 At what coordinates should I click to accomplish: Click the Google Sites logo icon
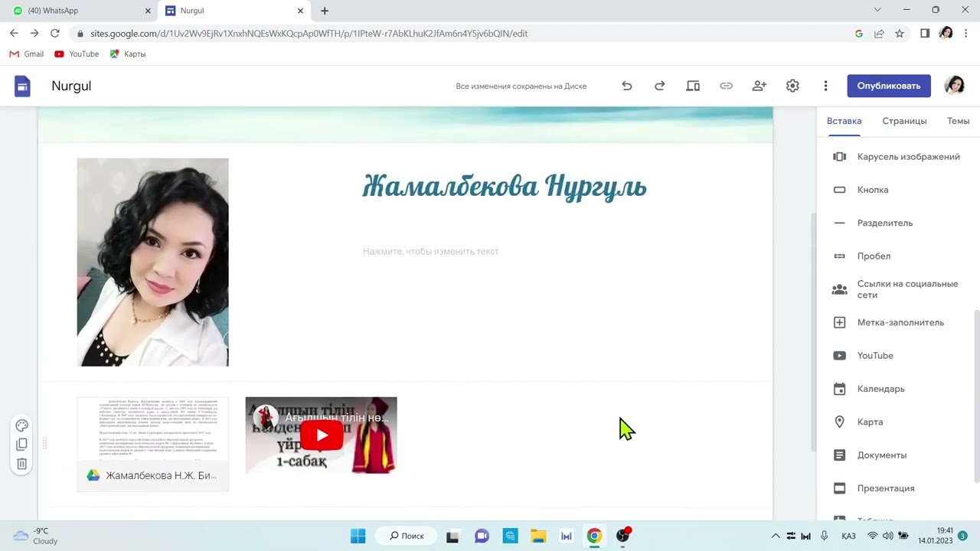click(22, 86)
